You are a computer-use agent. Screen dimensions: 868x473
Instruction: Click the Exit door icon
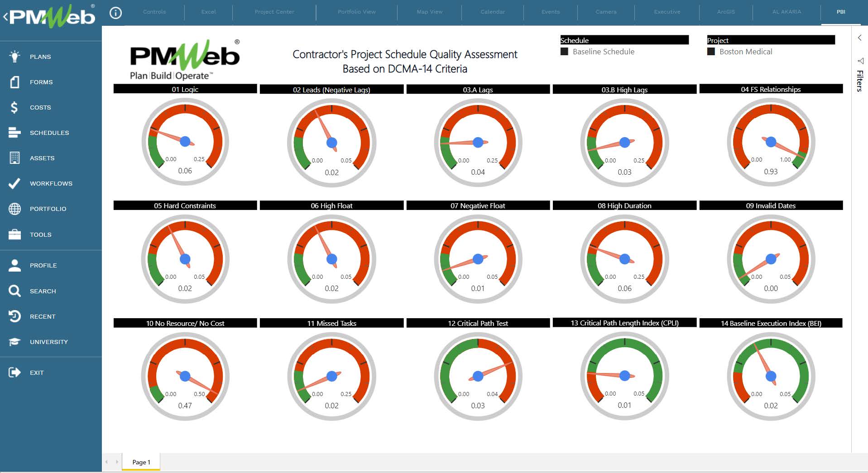14,373
